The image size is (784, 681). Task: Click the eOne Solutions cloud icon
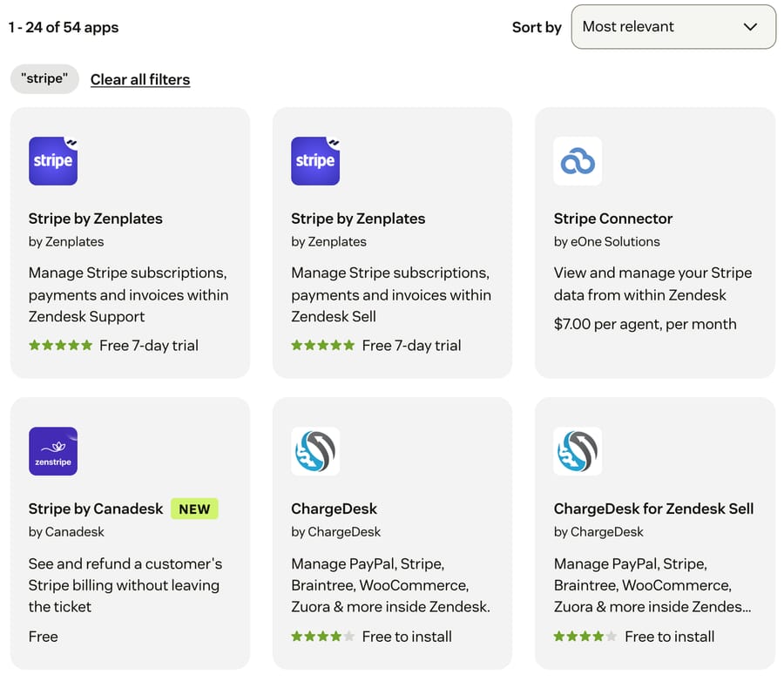coord(578,161)
